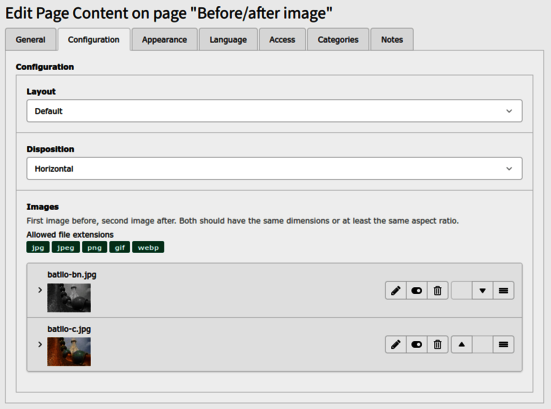Open the Layout dropdown
The image size is (551, 409).
274,111
